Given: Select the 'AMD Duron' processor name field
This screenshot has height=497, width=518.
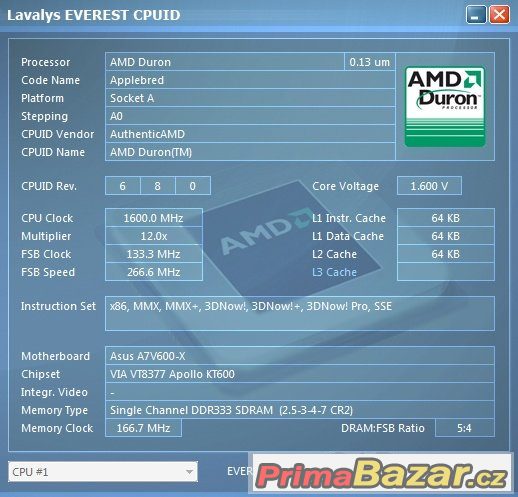Looking at the screenshot, I should pyautogui.click(x=225, y=62).
